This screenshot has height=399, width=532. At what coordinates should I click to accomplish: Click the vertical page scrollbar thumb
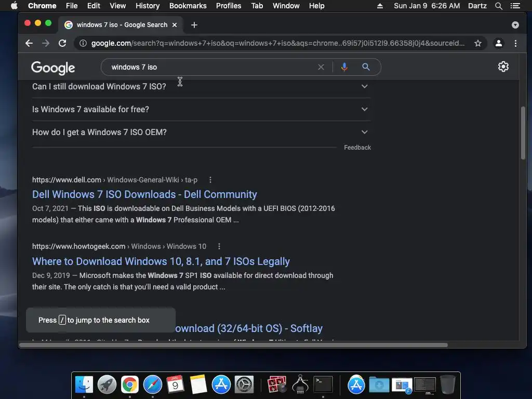[x=523, y=132]
